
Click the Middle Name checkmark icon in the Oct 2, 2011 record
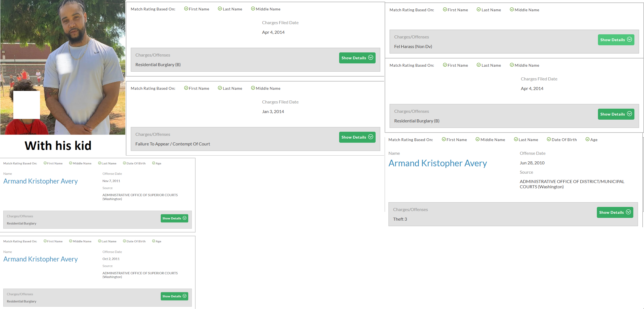click(x=70, y=241)
